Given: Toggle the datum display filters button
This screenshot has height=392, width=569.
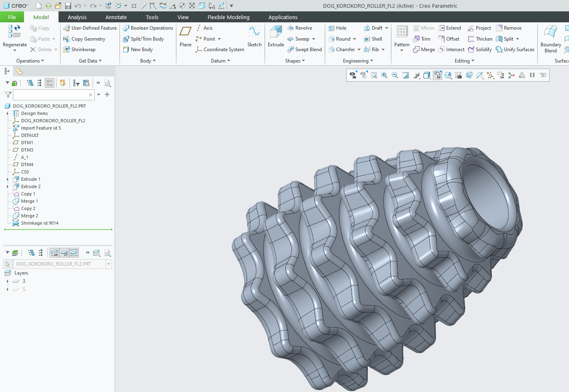Looking at the screenshot, I should (x=490, y=75).
